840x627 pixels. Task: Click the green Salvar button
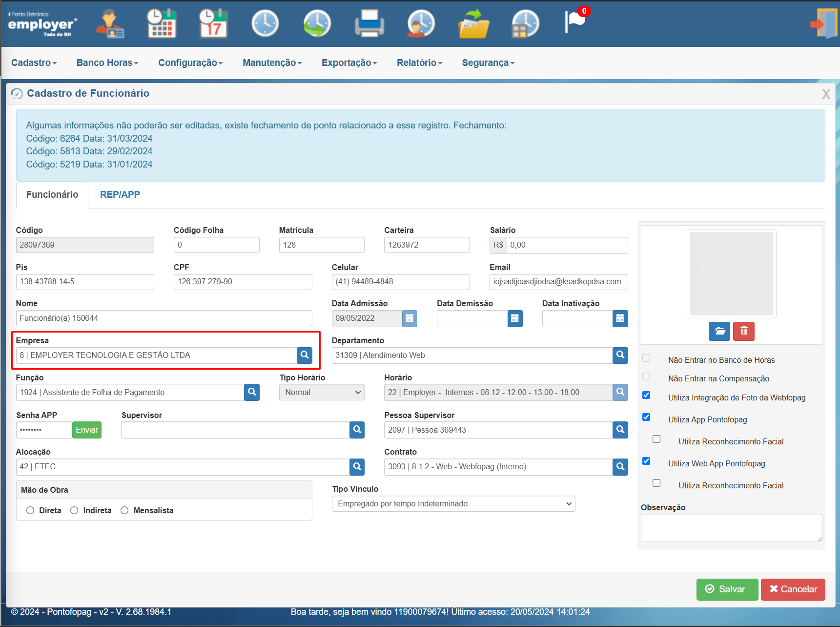click(727, 589)
